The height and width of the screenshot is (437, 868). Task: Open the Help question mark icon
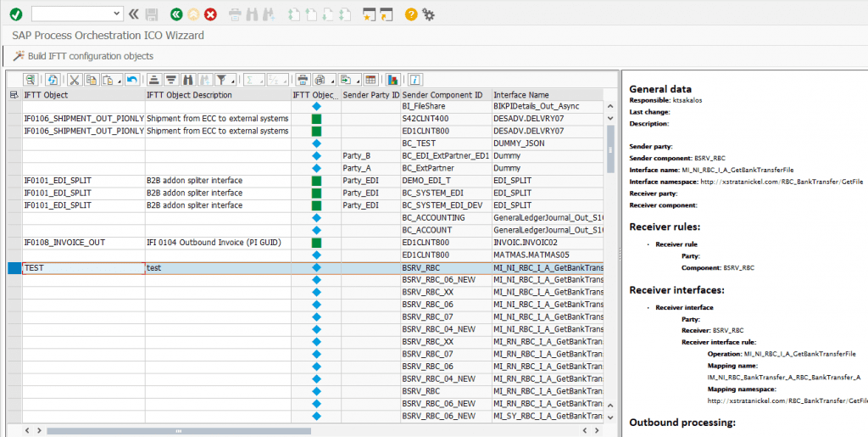[411, 14]
